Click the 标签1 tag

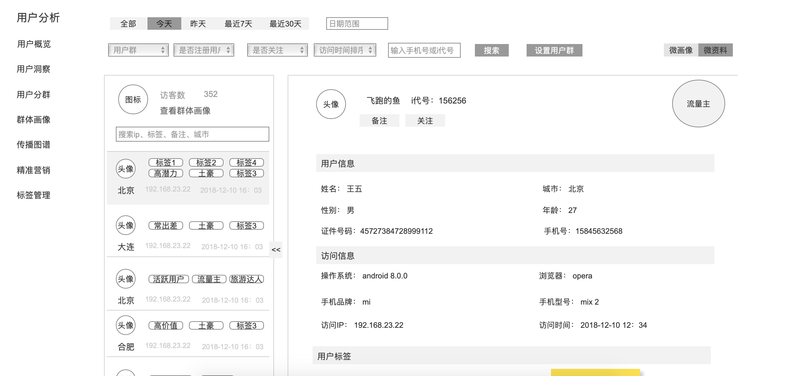click(165, 162)
